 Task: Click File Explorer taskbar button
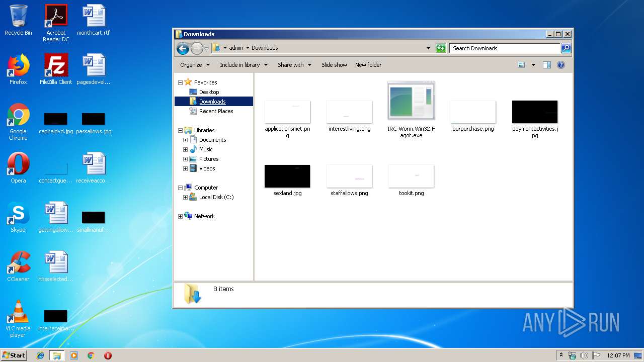[x=57, y=355]
